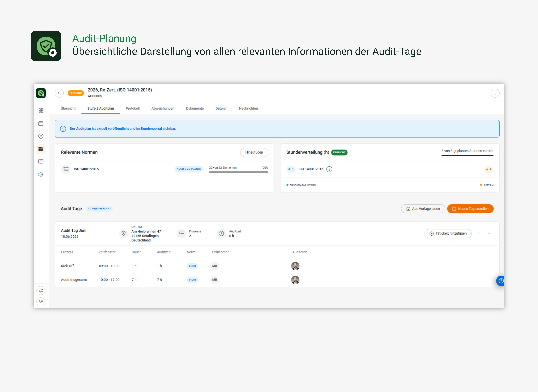Click the Auditzeit clock icon
This screenshot has width=538, height=392.
[x=221, y=234]
